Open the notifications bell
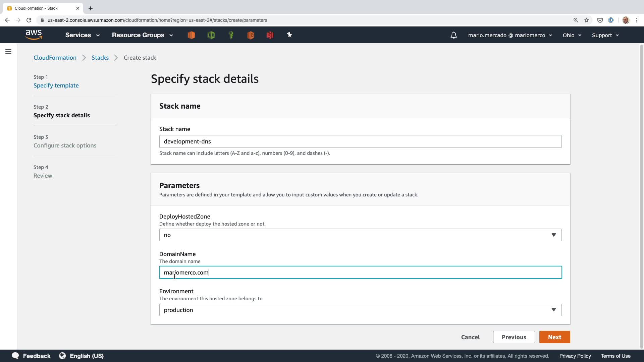Image resolution: width=644 pixels, height=362 pixels. (x=453, y=35)
